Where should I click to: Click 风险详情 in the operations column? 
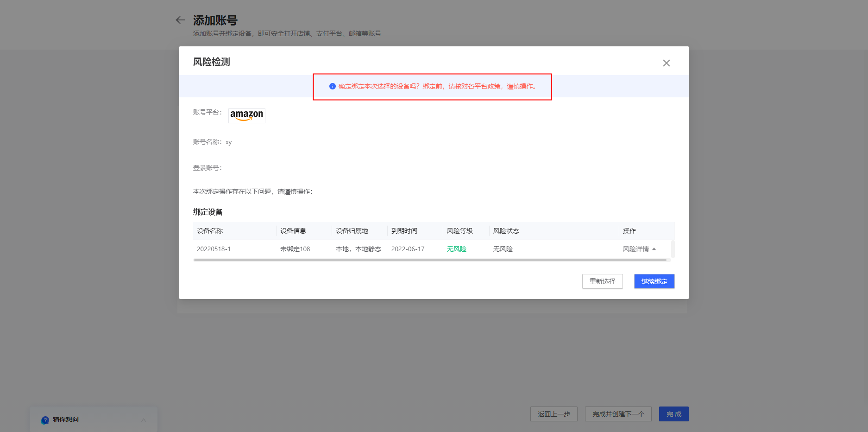(x=636, y=248)
